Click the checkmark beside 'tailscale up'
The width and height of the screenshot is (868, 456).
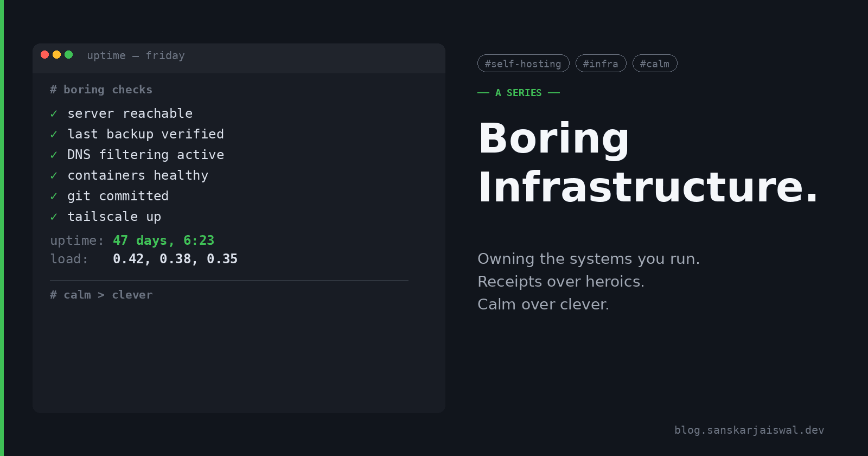[x=54, y=217]
